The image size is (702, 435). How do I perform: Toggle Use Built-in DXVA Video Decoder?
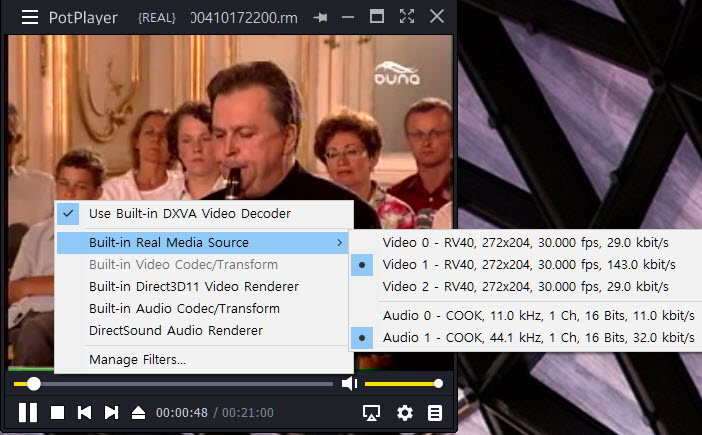(204, 213)
